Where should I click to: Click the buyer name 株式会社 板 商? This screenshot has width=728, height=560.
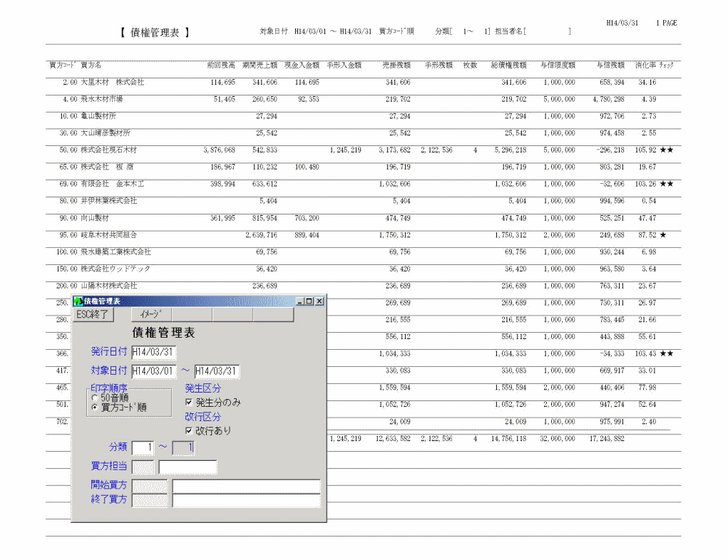[107, 167]
